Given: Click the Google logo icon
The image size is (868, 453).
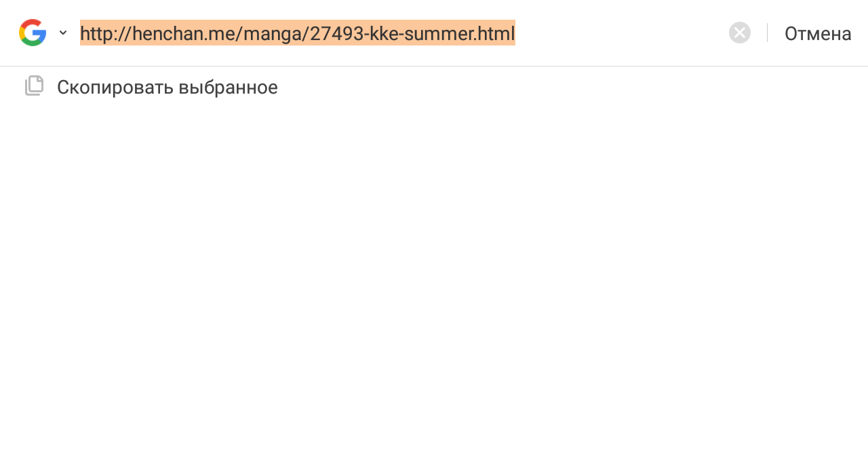Looking at the screenshot, I should click(x=33, y=33).
